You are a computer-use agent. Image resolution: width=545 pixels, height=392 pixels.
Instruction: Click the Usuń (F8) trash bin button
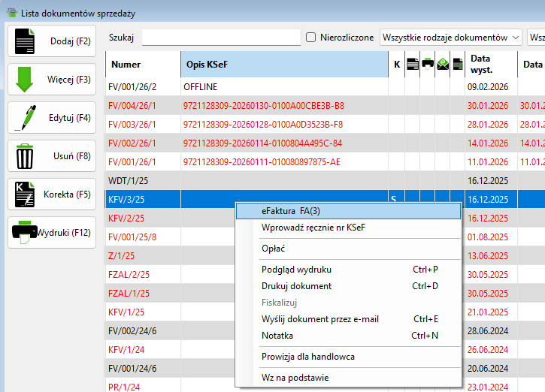point(52,155)
